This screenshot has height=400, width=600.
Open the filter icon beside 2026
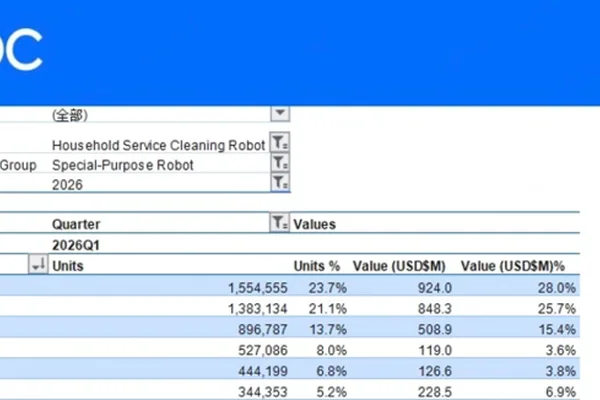tap(280, 183)
